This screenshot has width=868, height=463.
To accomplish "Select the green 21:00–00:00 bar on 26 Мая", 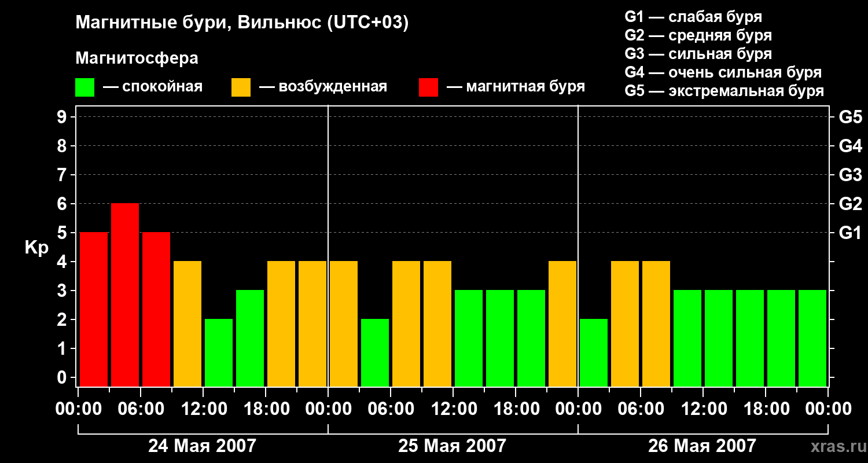I will point(812,338).
